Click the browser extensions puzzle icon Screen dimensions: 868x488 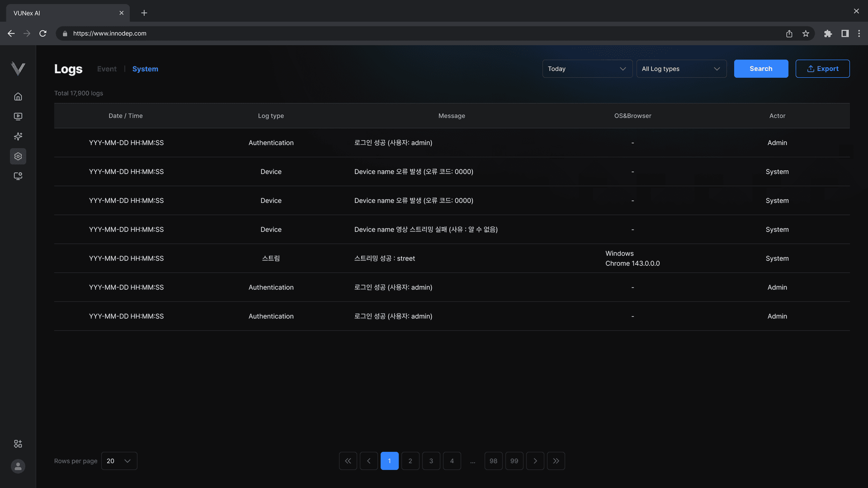[828, 33]
